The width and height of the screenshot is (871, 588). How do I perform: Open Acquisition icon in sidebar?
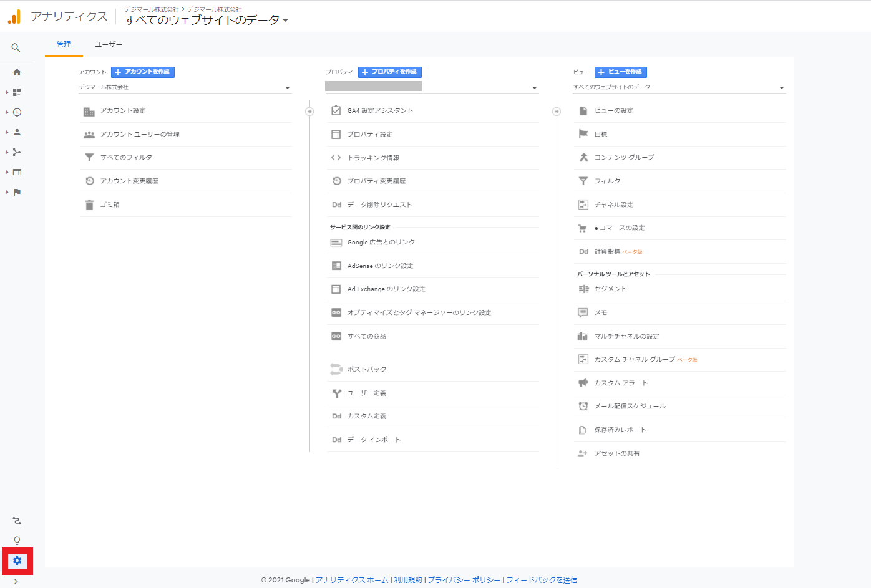click(17, 152)
